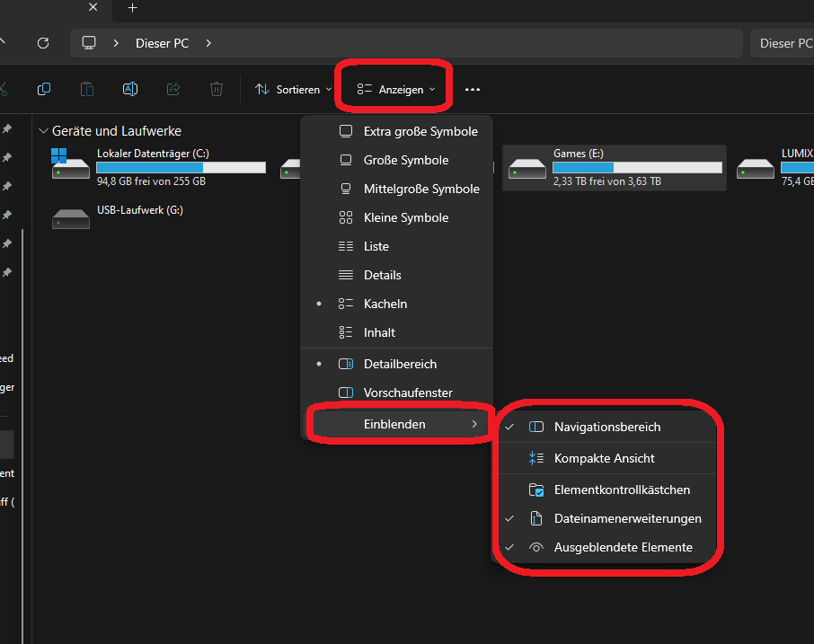Viewport: 814px width, 644px height.
Task: Choose the Inhalt view option
Action: [x=396, y=332]
